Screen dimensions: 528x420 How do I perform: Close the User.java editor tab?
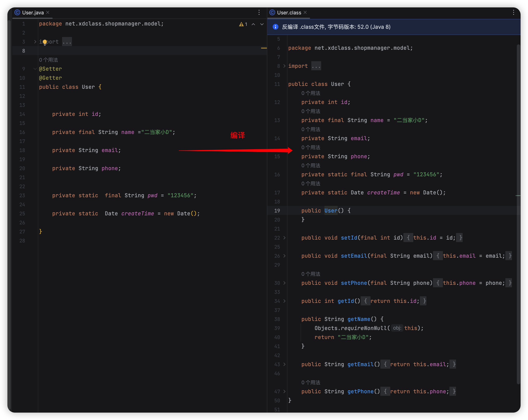tap(48, 12)
